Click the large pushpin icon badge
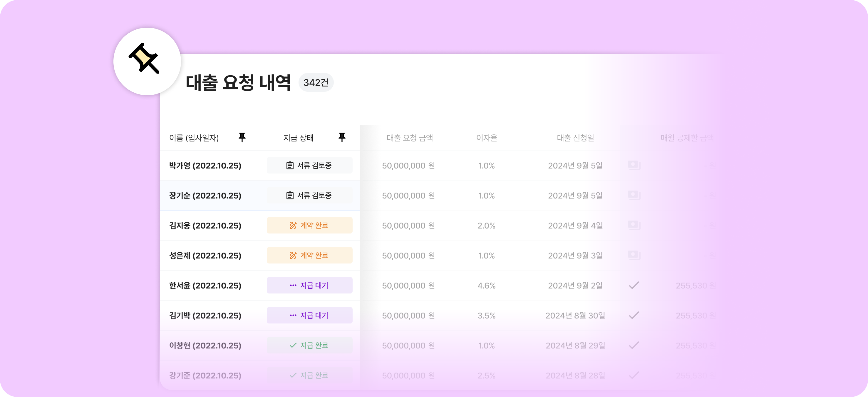Image resolution: width=868 pixels, height=397 pixels. point(147,61)
